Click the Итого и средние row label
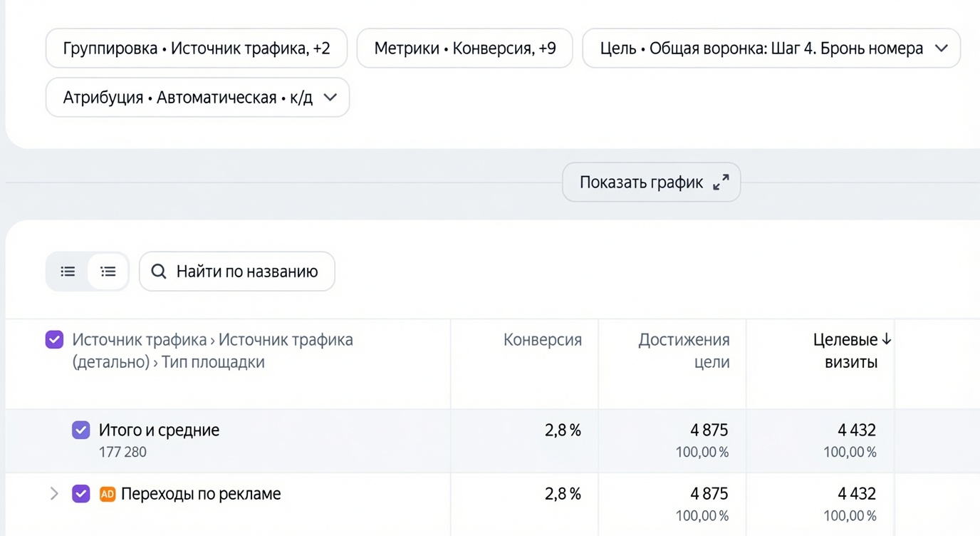Image resolution: width=980 pixels, height=536 pixels. click(159, 431)
